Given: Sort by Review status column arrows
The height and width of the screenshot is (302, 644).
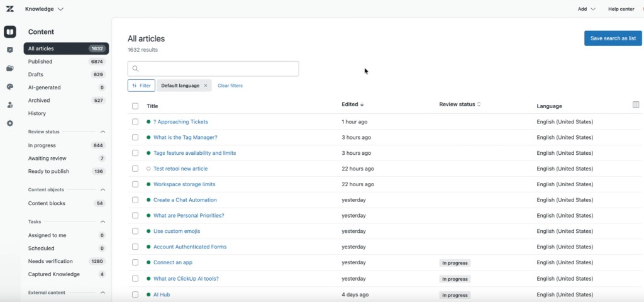Looking at the screenshot, I should tap(479, 104).
